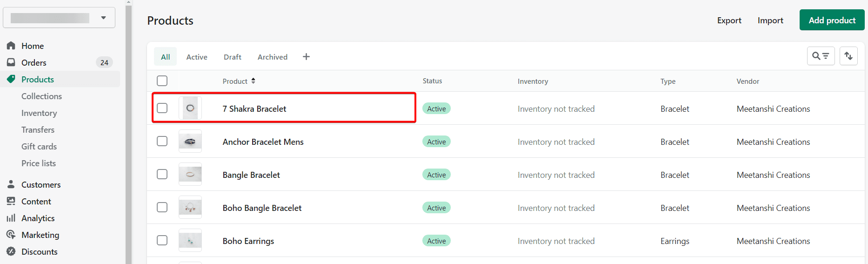868x264 pixels.
Task: Open the search and filter button
Action: pos(821,56)
